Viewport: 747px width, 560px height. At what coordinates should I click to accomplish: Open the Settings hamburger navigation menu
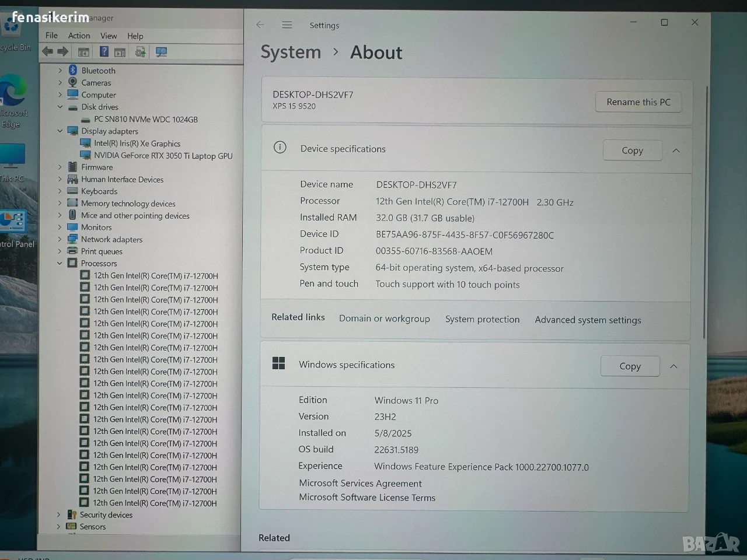[287, 25]
